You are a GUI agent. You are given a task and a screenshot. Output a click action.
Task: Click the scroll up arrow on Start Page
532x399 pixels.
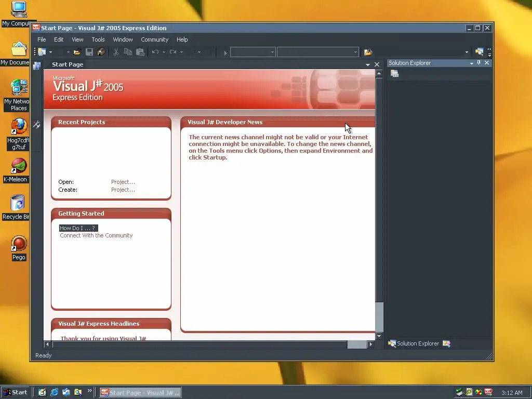click(379, 73)
